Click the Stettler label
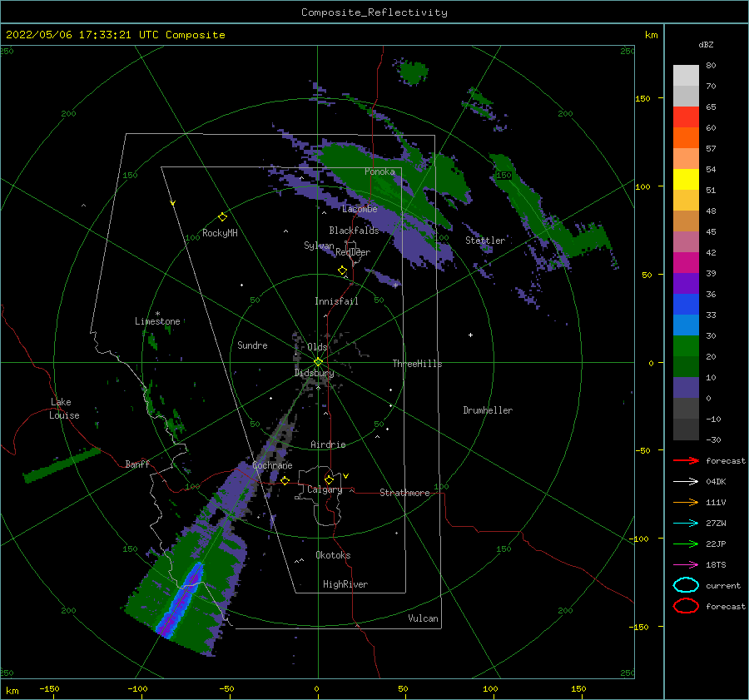 tap(485, 241)
